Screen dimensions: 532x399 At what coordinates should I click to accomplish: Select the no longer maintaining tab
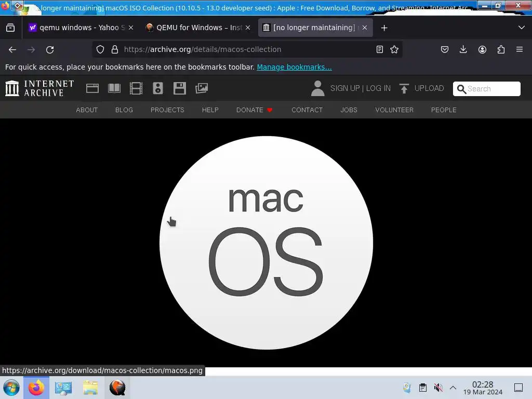pyautogui.click(x=315, y=28)
